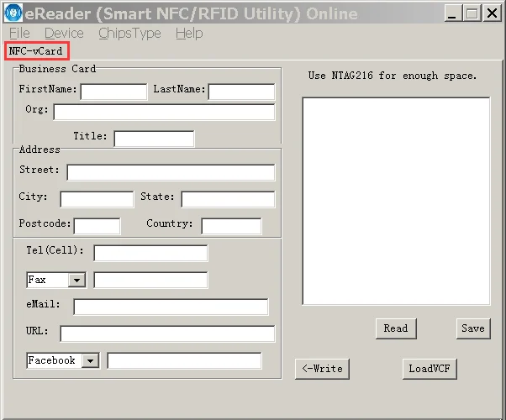Click the Read button
The image size is (506, 420).
(x=396, y=328)
